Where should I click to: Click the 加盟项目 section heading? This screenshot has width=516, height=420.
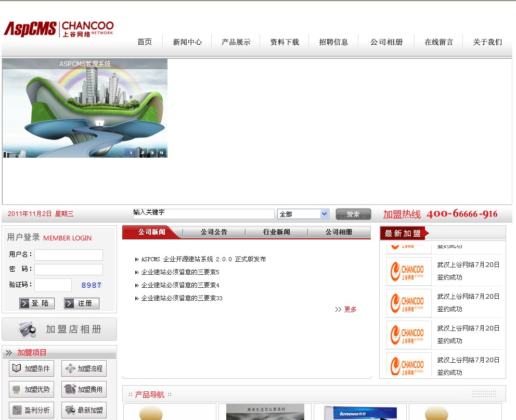[x=32, y=352]
